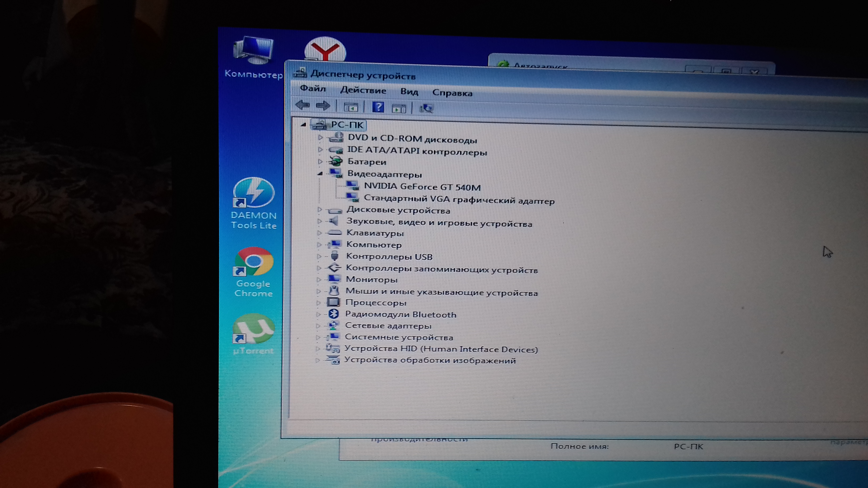This screenshot has height=488, width=868.
Task: Click the Контроллеры USB plug icon
Action: (x=334, y=256)
